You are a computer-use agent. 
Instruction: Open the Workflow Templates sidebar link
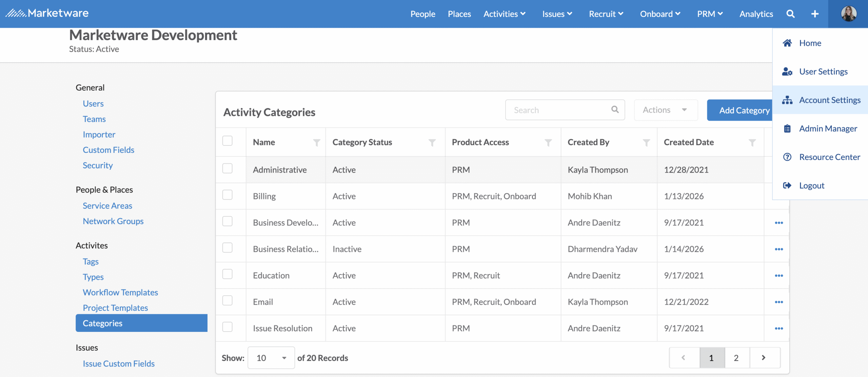(x=120, y=292)
